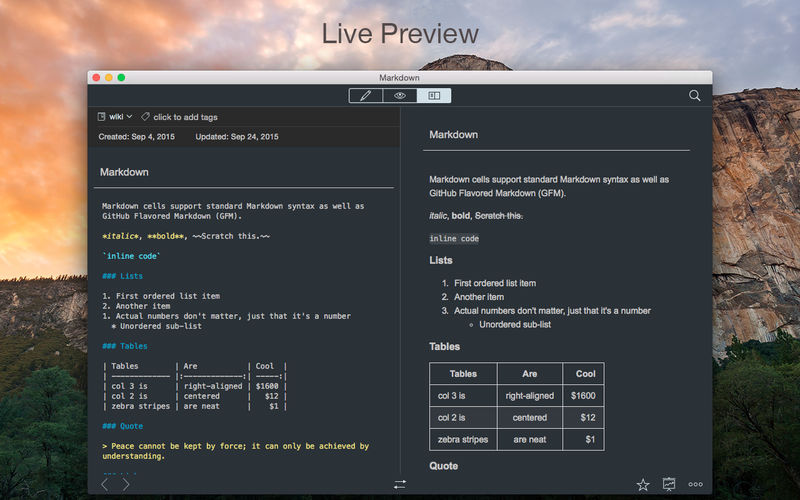Click the Lists heading in preview
Screen dimensions: 800x500
tap(441, 260)
